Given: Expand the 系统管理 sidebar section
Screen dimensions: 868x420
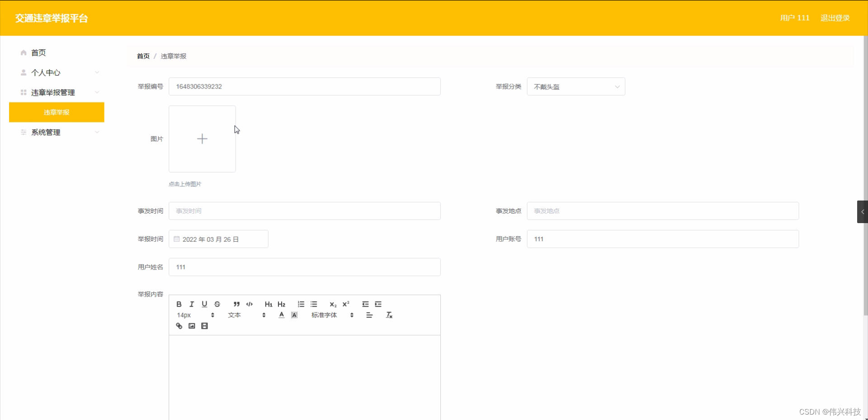Looking at the screenshot, I should pos(46,132).
